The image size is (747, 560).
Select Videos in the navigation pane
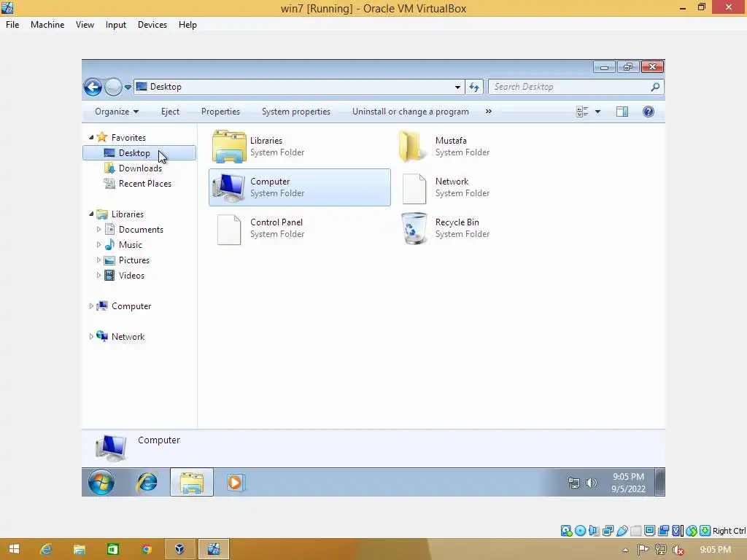tap(131, 275)
